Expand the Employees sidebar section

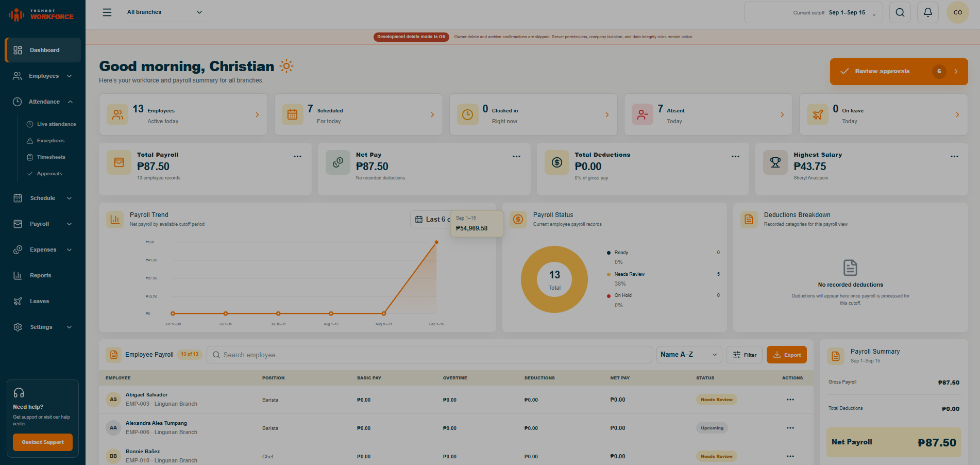(70, 76)
